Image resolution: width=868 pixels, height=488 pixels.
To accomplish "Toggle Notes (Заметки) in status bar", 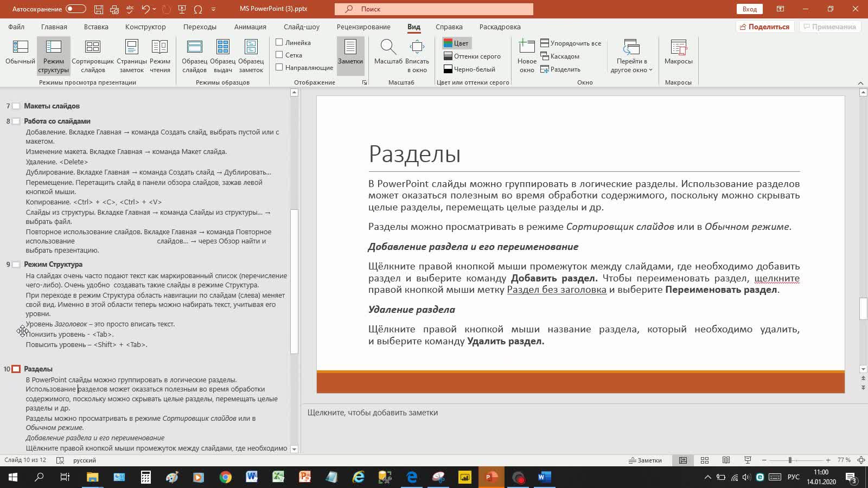I will tap(646, 460).
